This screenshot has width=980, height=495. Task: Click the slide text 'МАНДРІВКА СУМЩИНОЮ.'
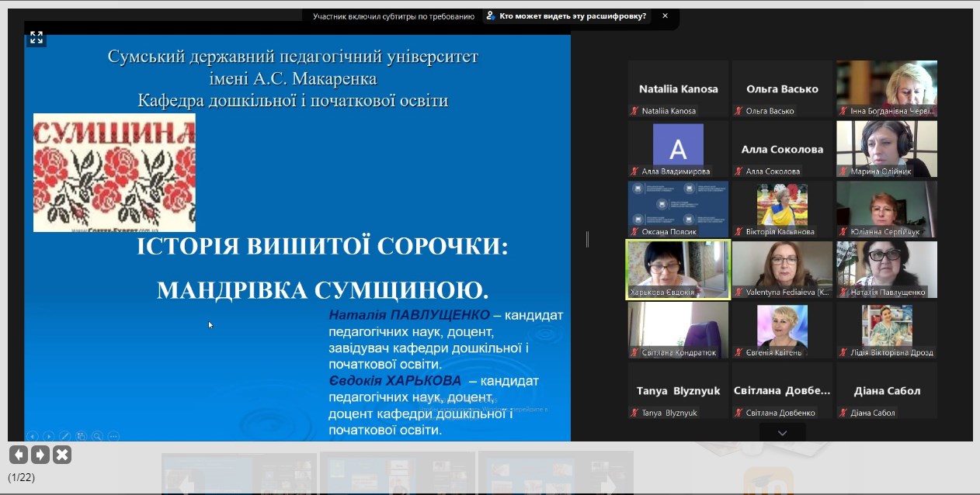coord(322,290)
